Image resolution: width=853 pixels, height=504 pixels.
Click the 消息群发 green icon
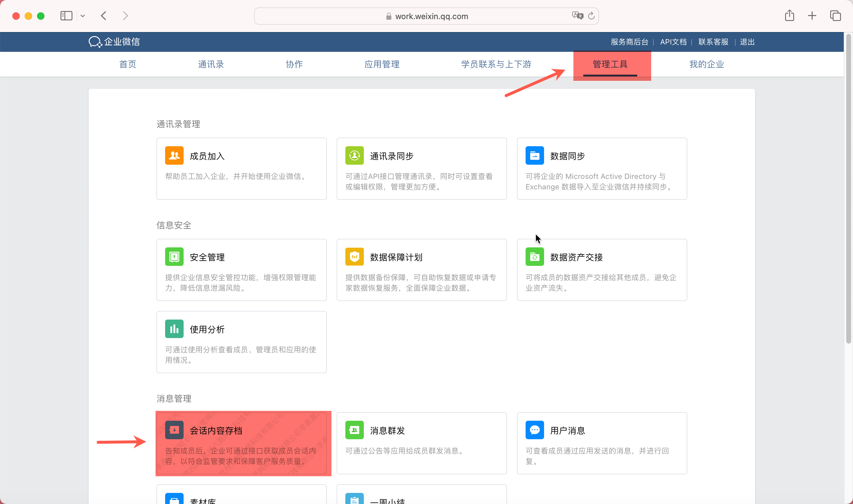pos(354,430)
